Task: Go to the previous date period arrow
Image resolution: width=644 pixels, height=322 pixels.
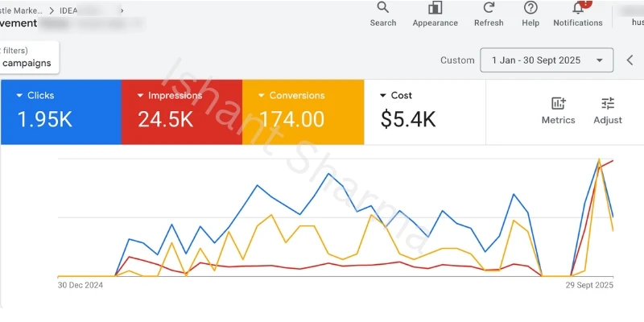Action: [630, 60]
